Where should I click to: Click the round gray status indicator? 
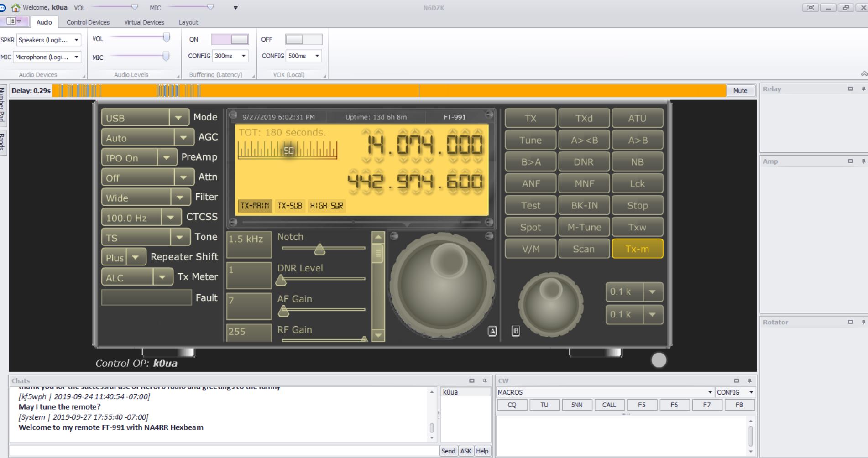[659, 360]
